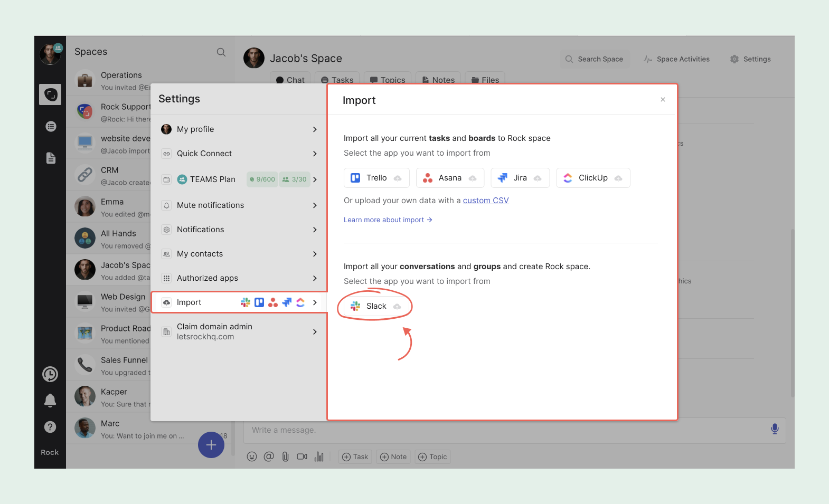Expand Quick Connect settings

239,154
